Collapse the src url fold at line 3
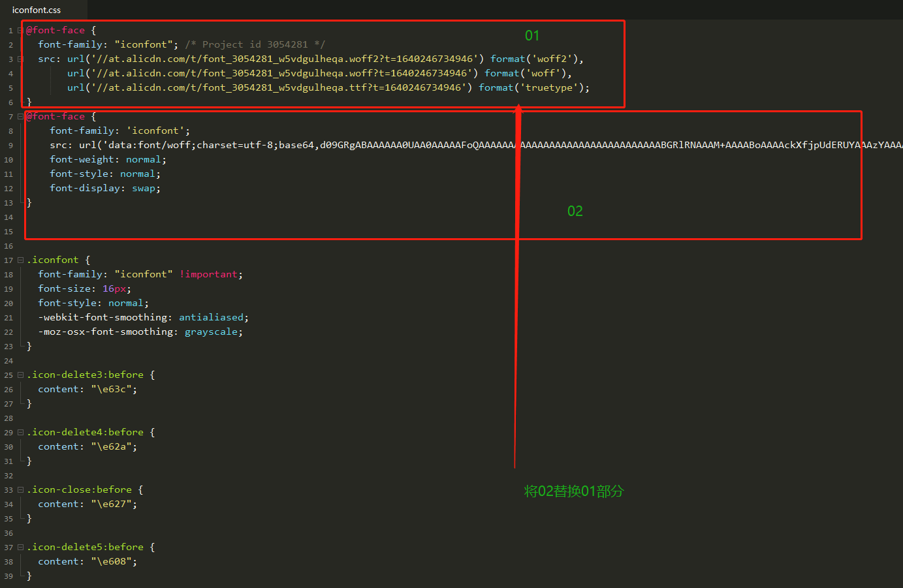 19,58
